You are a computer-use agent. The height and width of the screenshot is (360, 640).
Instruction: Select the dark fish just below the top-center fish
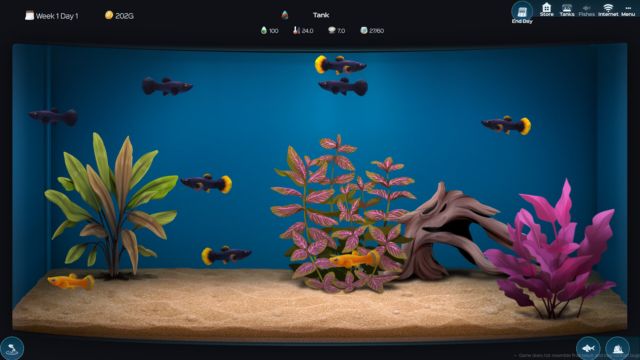(x=343, y=87)
